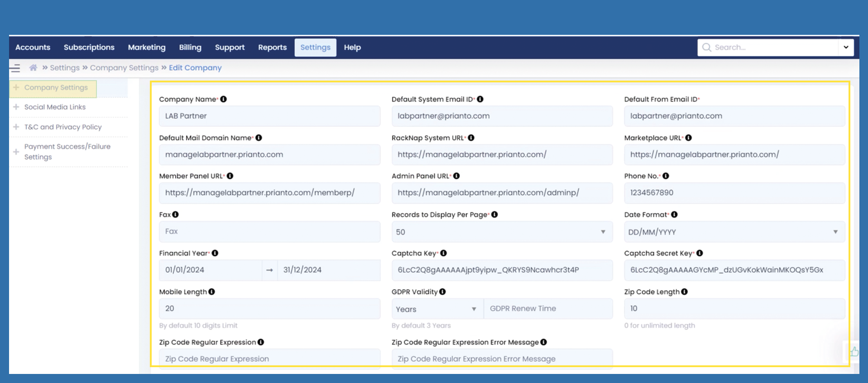This screenshot has height=383, width=868.
Task: Expand T&C and Privacy Policy section
Action: pyautogui.click(x=63, y=127)
